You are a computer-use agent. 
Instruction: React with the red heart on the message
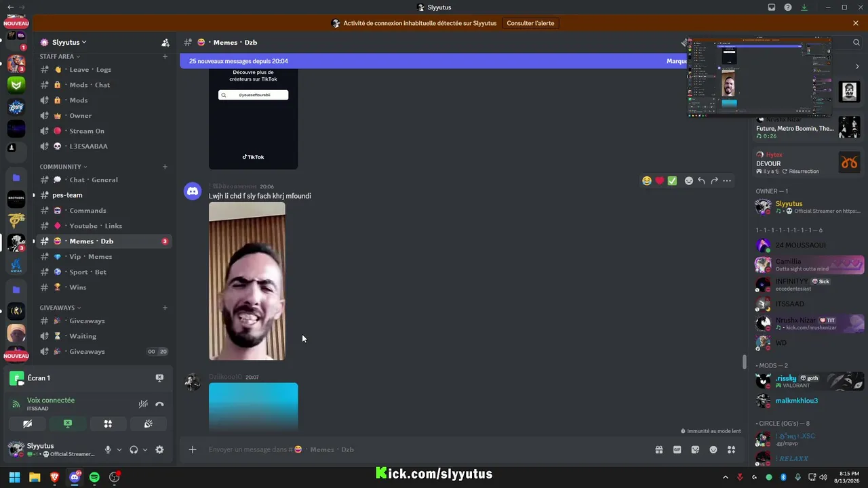(x=659, y=181)
